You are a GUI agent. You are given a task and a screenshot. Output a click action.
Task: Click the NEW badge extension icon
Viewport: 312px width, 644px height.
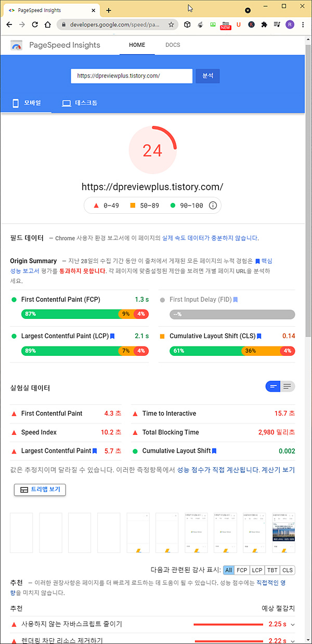pyautogui.click(x=226, y=25)
